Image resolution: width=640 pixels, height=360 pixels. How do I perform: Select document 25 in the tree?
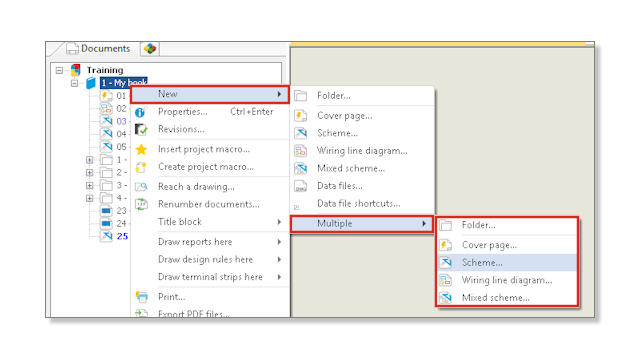click(x=122, y=236)
